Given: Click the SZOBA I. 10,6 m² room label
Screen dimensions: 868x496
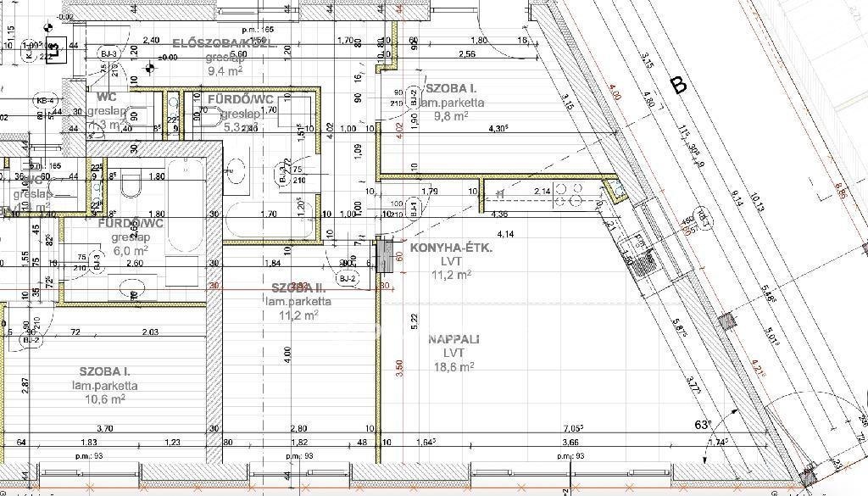Looking at the screenshot, I should (103, 372).
